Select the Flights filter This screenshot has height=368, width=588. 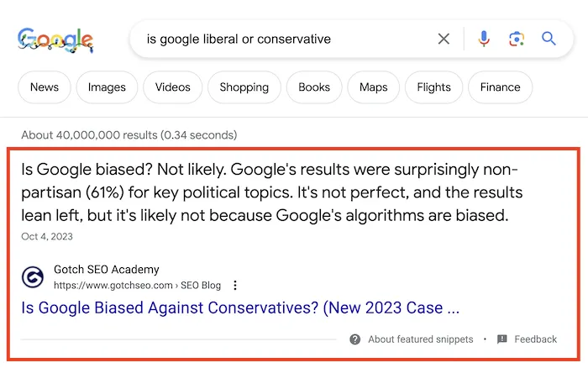point(433,87)
